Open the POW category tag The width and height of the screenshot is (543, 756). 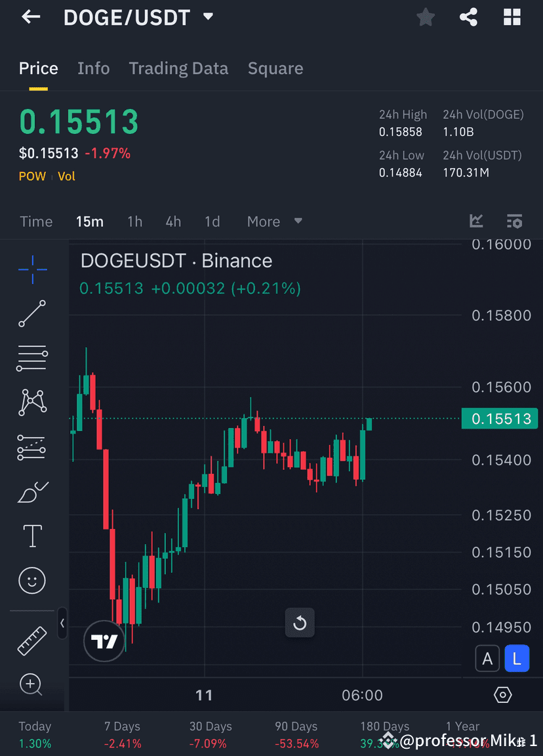point(32,176)
